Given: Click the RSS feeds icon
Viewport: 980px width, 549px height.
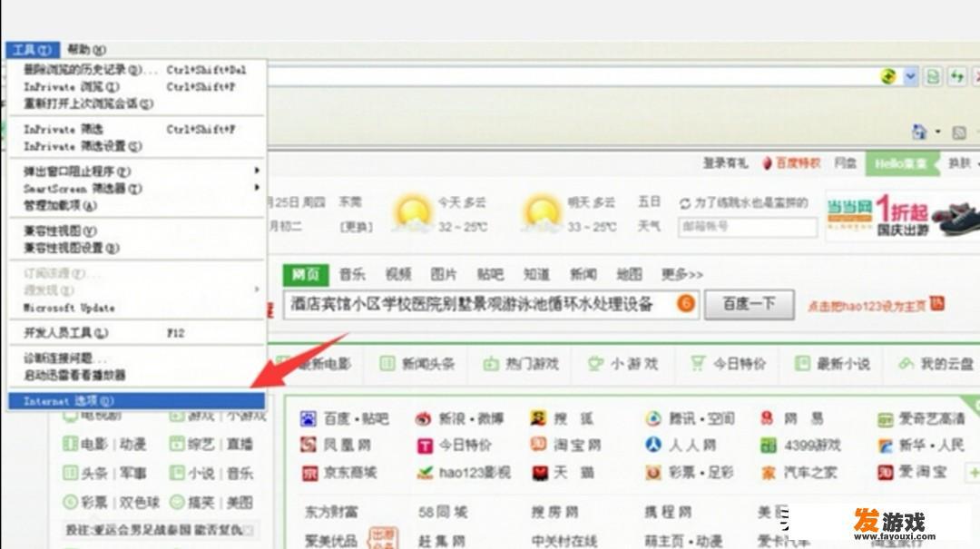Looking at the screenshot, I should [959, 132].
